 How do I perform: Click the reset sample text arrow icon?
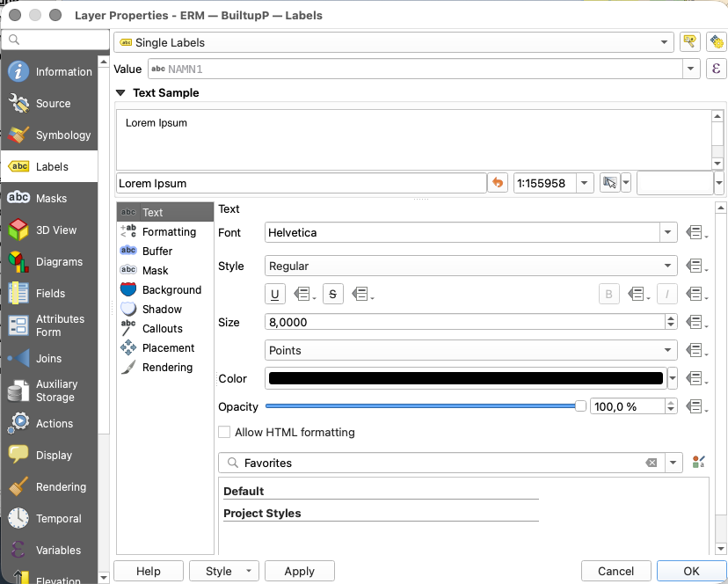(499, 183)
